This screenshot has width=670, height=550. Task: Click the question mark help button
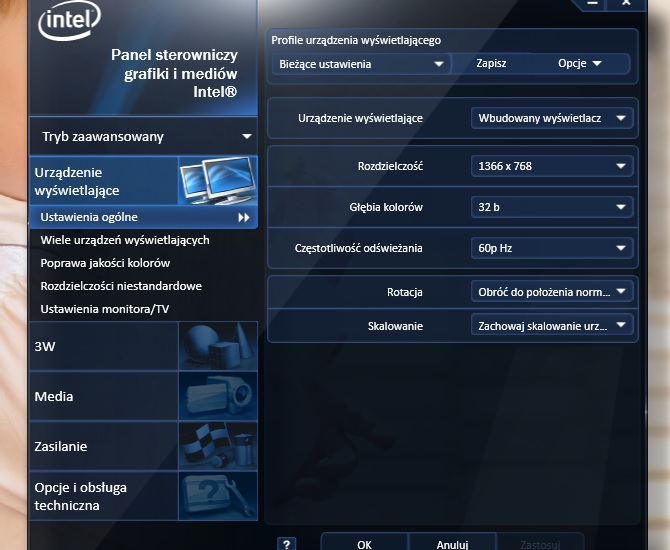pos(286,544)
